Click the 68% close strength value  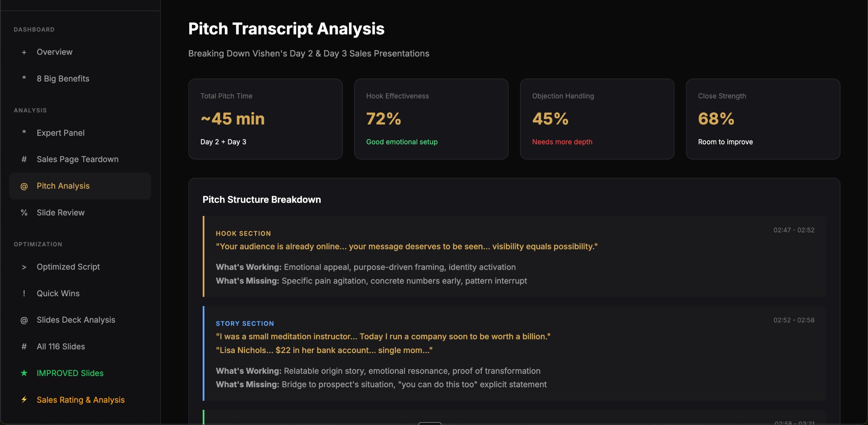(x=716, y=119)
